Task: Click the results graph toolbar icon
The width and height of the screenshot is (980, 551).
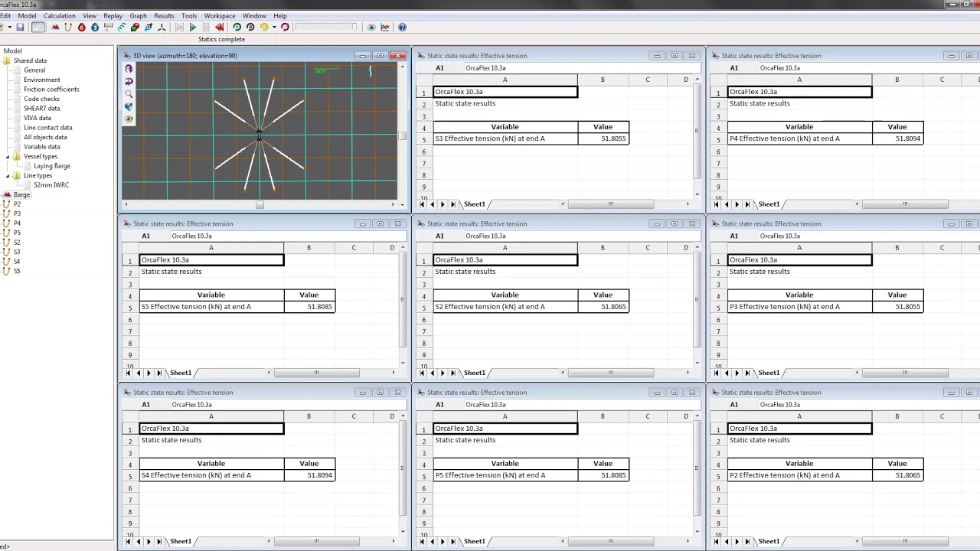Action: click(x=384, y=27)
